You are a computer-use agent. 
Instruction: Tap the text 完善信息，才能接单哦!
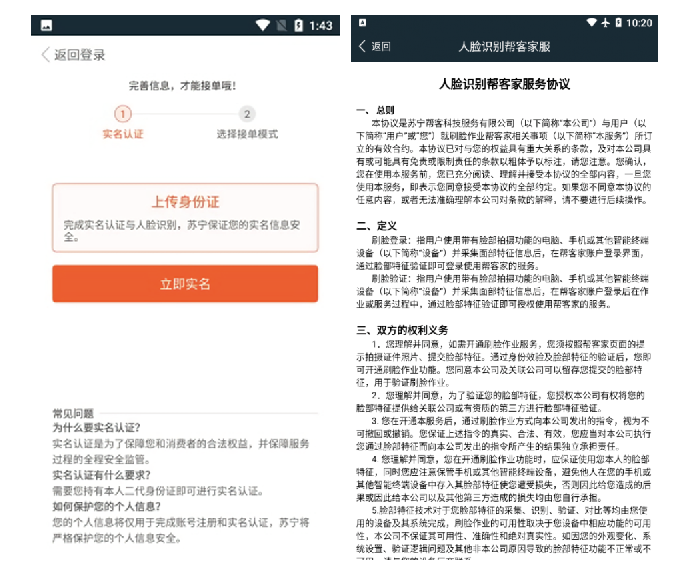[182, 86]
